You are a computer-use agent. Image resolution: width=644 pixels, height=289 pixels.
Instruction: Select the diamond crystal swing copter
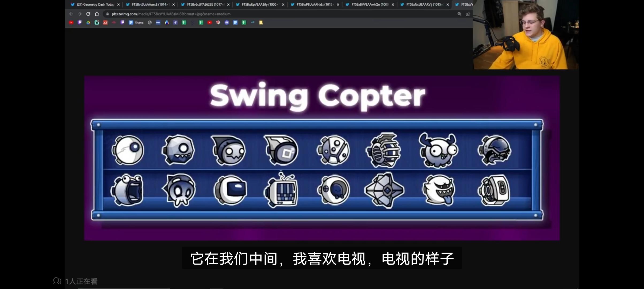click(x=385, y=190)
